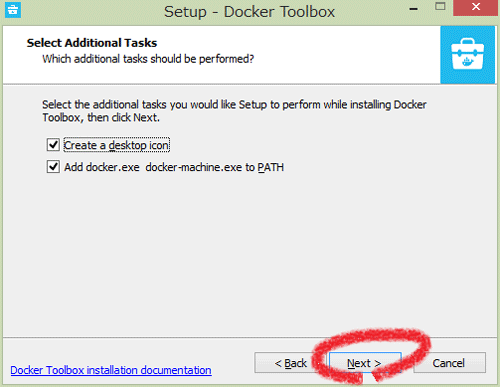Click the horizontal separator line above the buttons
This screenshot has width=500, height=387.
click(250, 337)
